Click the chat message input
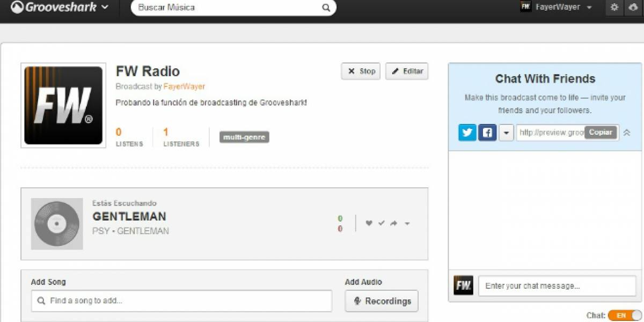The height and width of the screenshot is (322, 644). pos(557,286)
